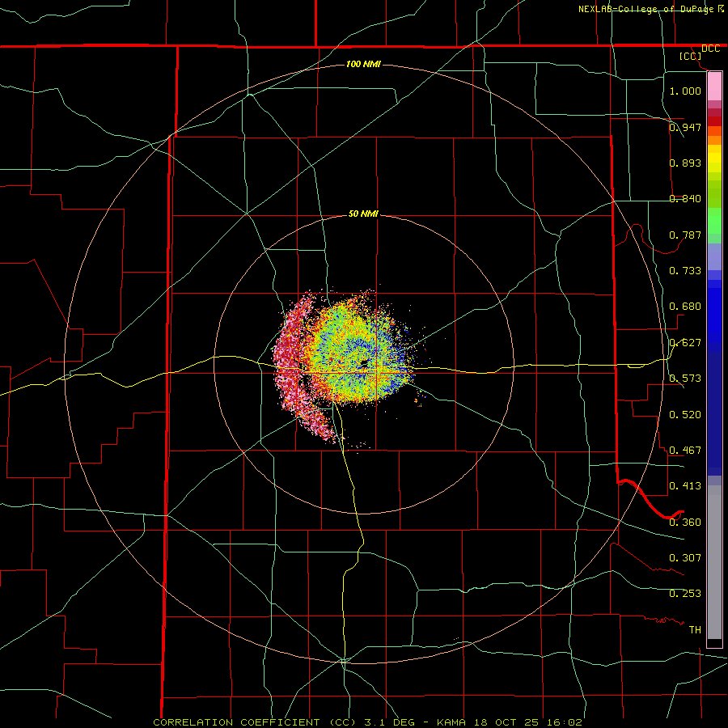This screenshot has height=728, width=728.
Task: Pick the lavender segment of the color bar
Action: [x=714, y=257]
